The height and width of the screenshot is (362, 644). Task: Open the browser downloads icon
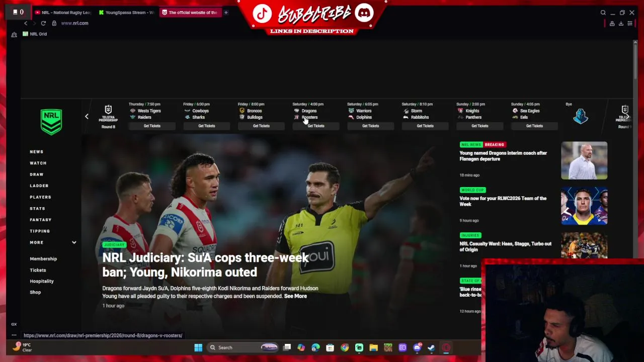click(x=621, y=23)
